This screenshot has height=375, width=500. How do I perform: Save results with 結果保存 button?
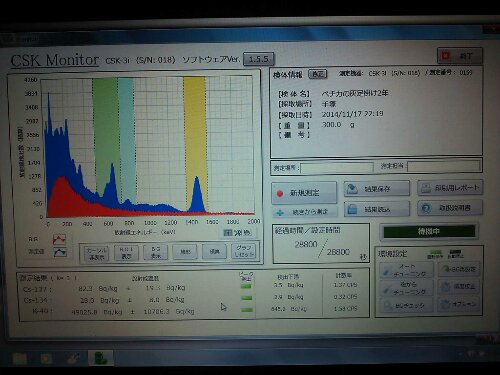click(x=377, y=189)
